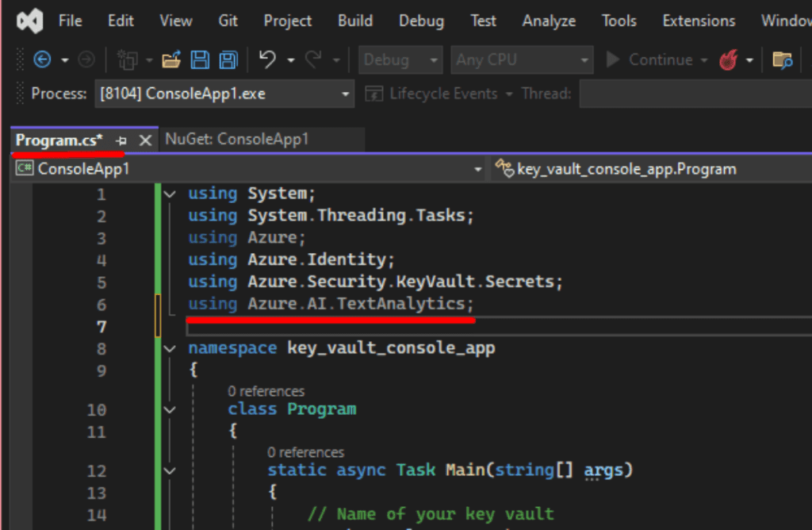812x530 pixels.
Task: Click the empty code line 7
Action: 396,326
